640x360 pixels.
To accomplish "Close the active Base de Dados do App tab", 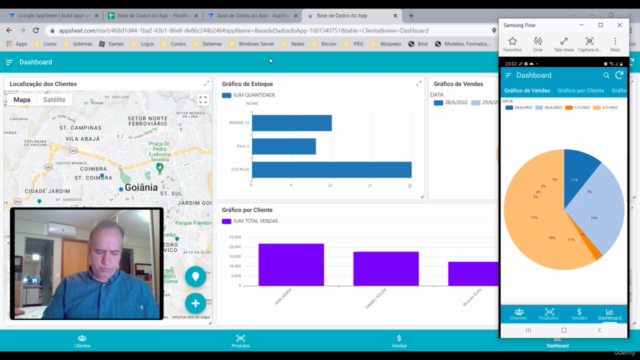I will (x=395, y=16).
